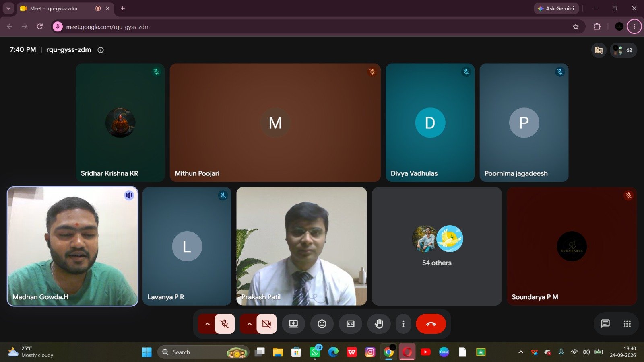This screenshot has width=644, height=362.
Task: Leave the call with red hang-up button
Action: [x=431, y=324]
